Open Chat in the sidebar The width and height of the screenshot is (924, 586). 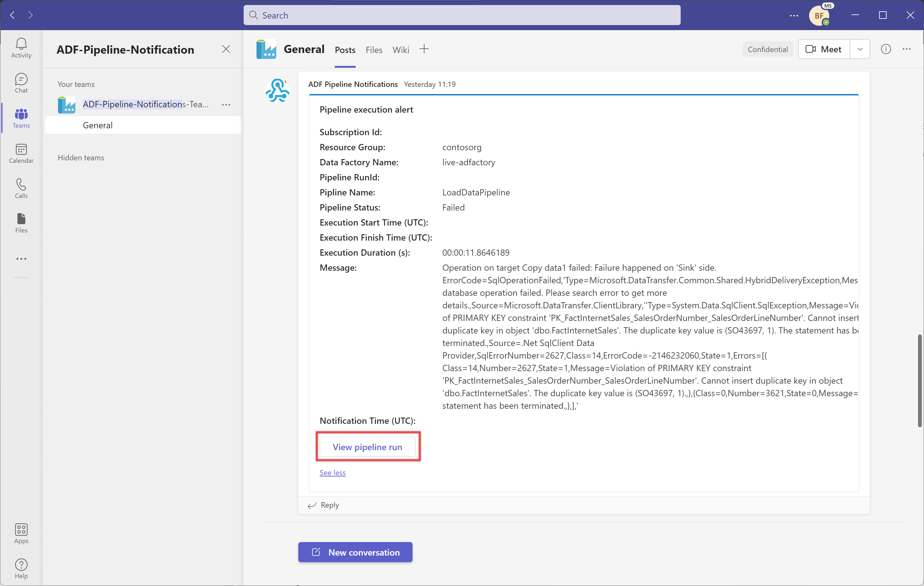click(21, 83)
